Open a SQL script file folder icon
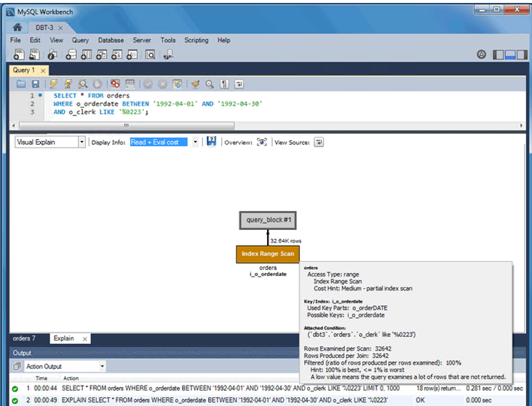The image size is (532, 406). click(21, 84)
